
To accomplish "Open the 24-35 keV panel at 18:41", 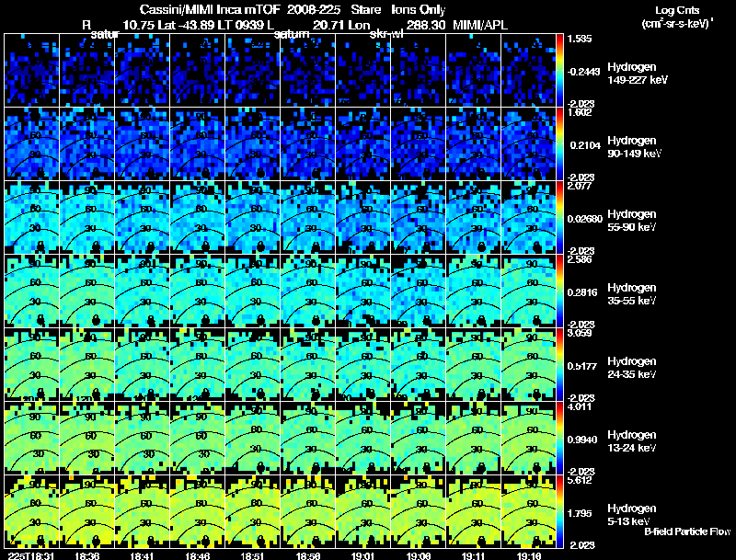I will pos(143,365).
